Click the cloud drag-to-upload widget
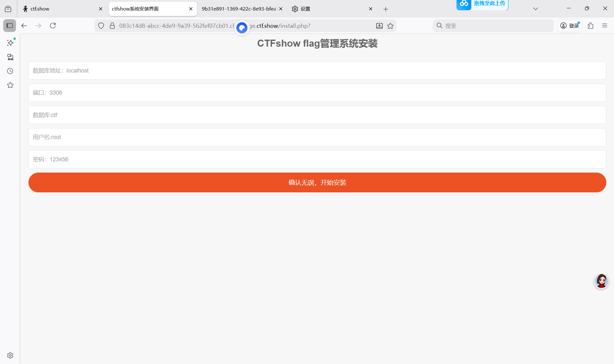The height and width of the screenshot is (364, 614). (482, 4)
